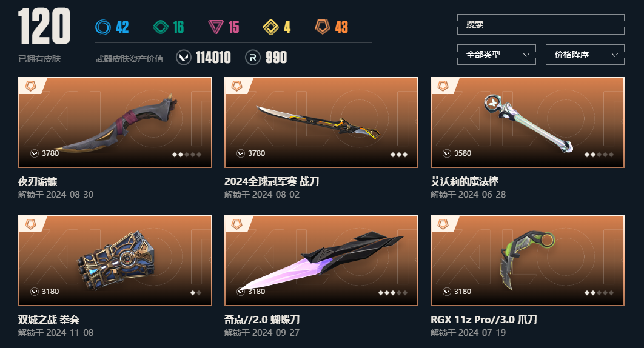644x348 pixels.
Task: Open the 价格降序 sort order dropdown
Action: [585, 55]
